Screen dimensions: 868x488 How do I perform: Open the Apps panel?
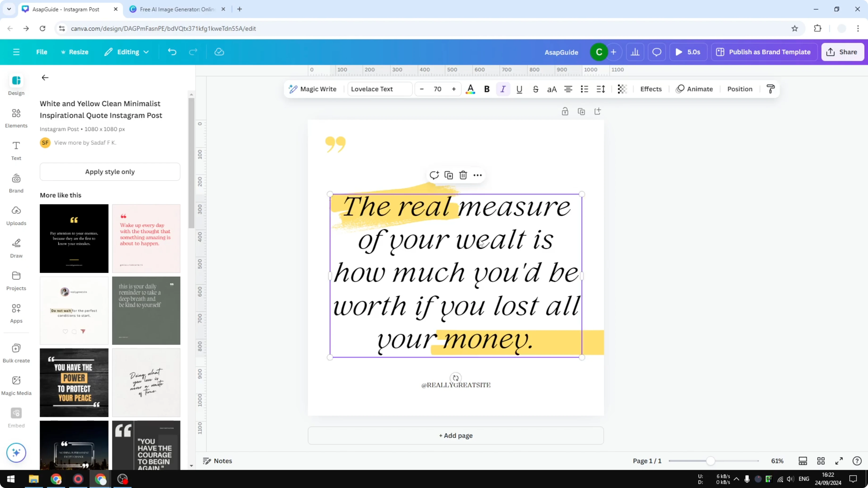16,314
